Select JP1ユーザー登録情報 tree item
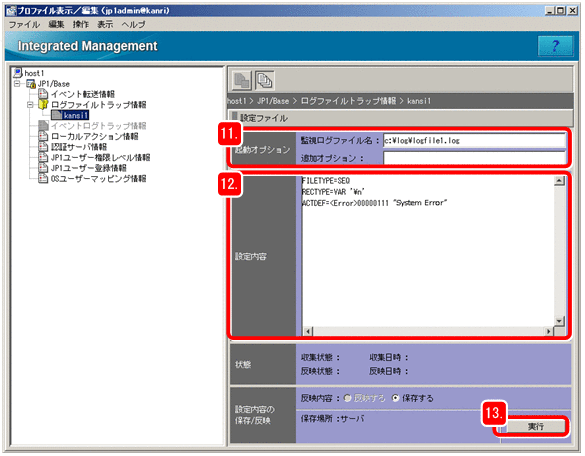 [x=88, y=168]
